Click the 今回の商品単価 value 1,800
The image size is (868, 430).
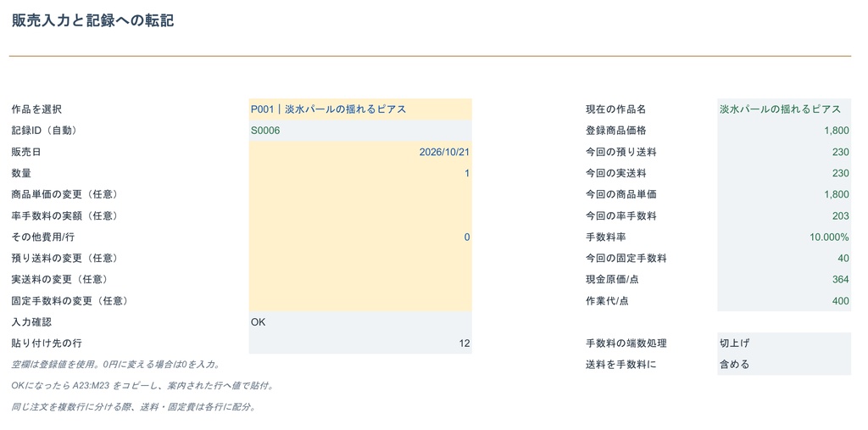tap(784, 194)
